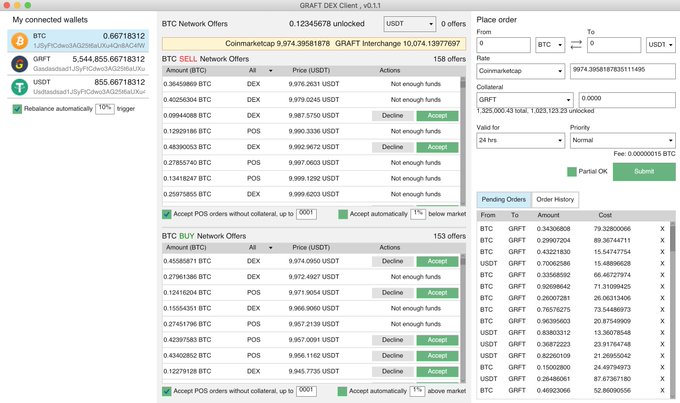Cancel pending order with cost 71.31099425
Screen dimensions: 680x403
(x=662, y=286)
